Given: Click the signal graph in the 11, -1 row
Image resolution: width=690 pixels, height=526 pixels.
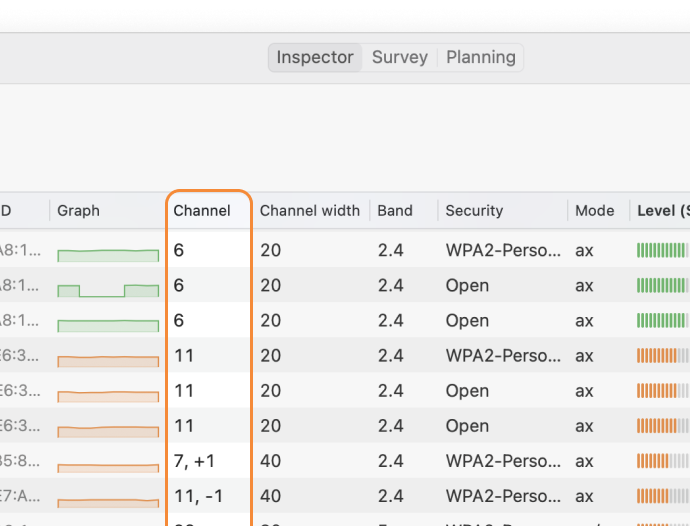Looking at the screenshot, I should point(108,503).
